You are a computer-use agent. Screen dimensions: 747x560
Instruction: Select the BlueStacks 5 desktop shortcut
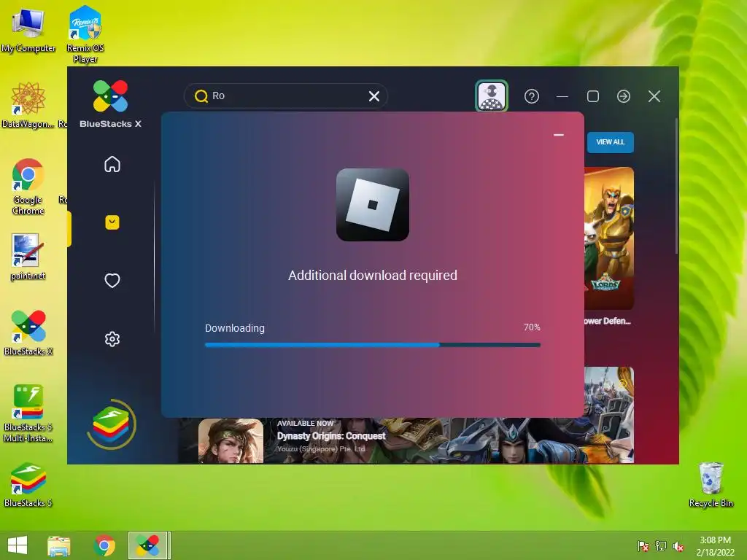click(28, 485)
